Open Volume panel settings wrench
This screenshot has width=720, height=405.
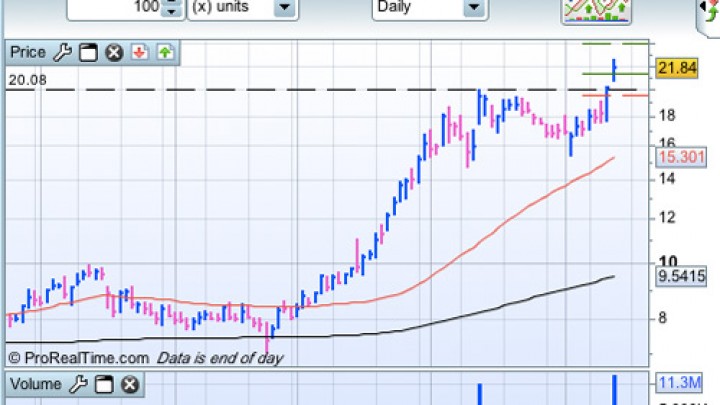click(79, 384)
